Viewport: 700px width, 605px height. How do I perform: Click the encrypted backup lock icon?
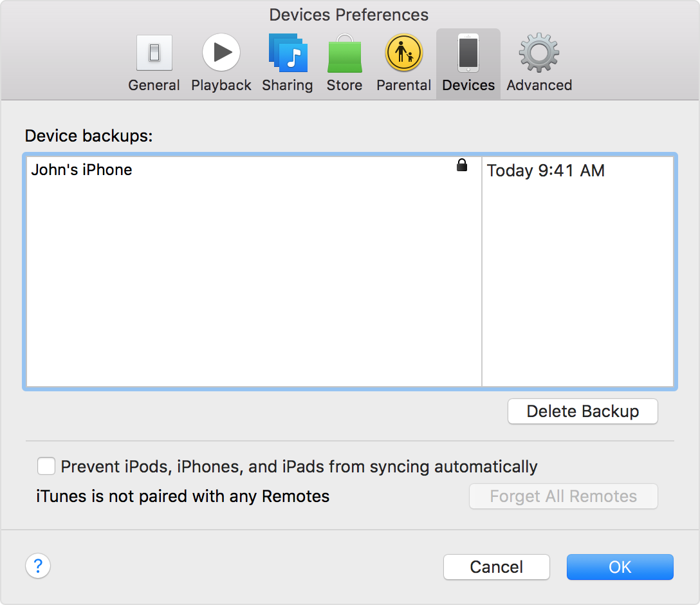(x=462, y=166)
